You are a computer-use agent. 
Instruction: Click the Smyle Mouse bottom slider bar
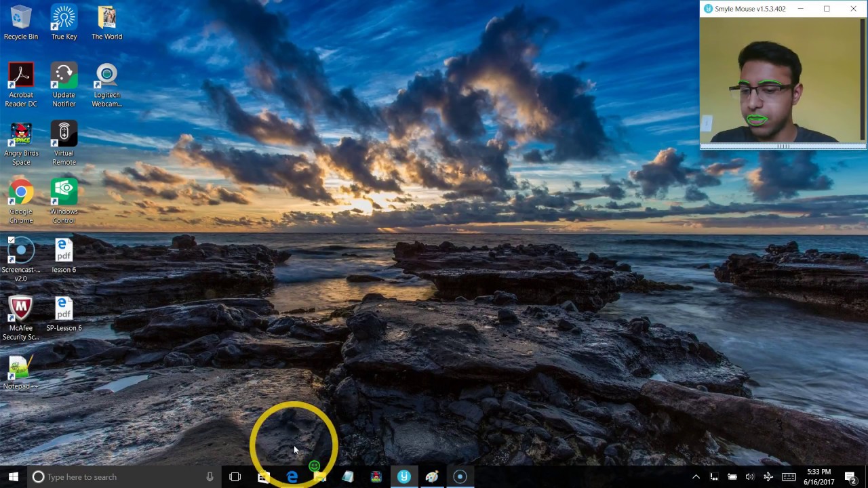point(783,146)
